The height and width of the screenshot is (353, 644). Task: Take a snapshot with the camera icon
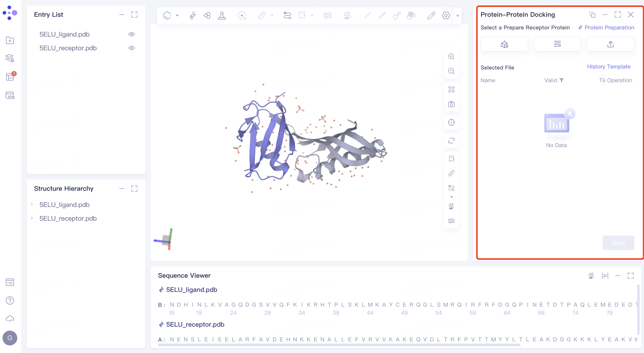tap(451, 104)
